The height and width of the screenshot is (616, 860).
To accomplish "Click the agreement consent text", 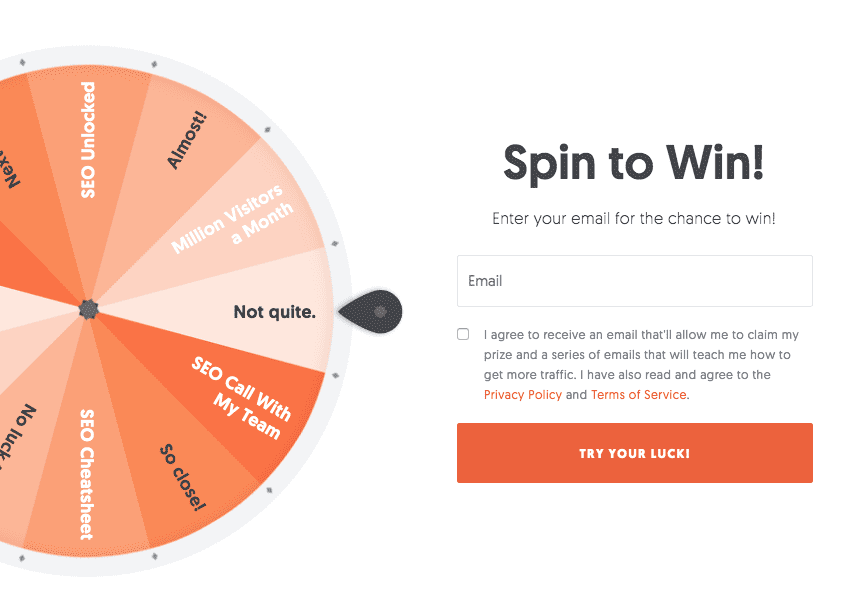I will click(641, 365).
